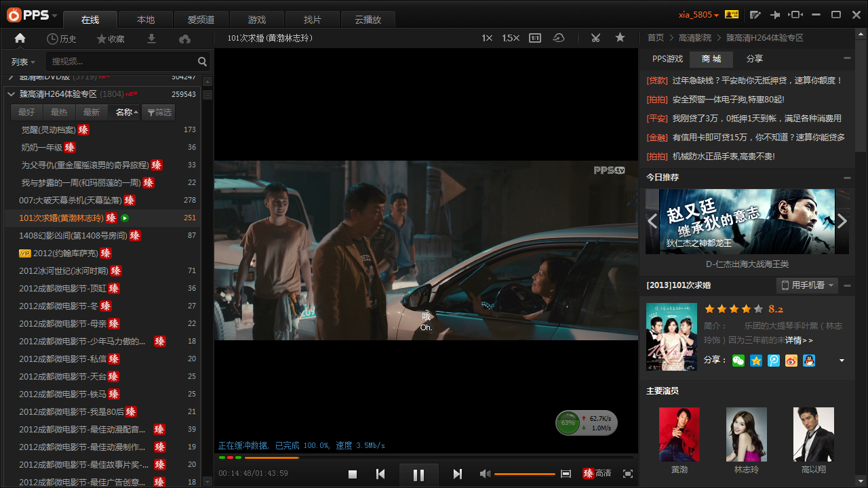Favorite video with star icon above player
868x488 pixels.
[x=620, y=38]
